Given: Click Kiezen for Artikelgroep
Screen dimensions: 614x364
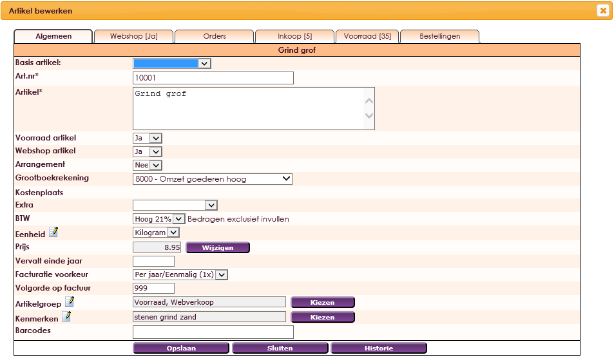Looking at the screenshot, I should point(323,302).
